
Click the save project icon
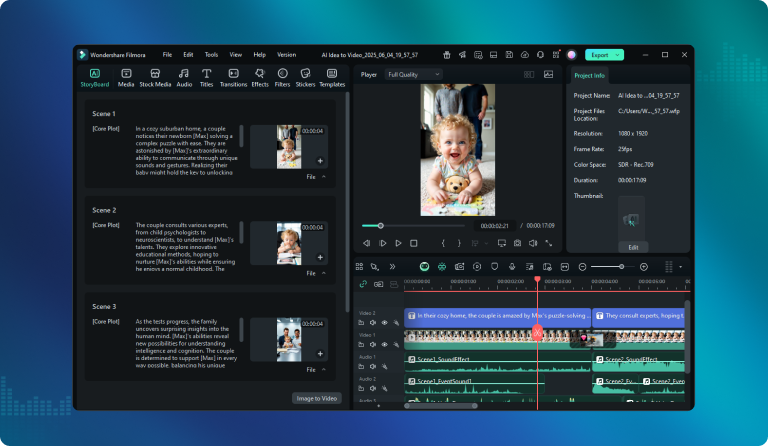click(509, 55)
